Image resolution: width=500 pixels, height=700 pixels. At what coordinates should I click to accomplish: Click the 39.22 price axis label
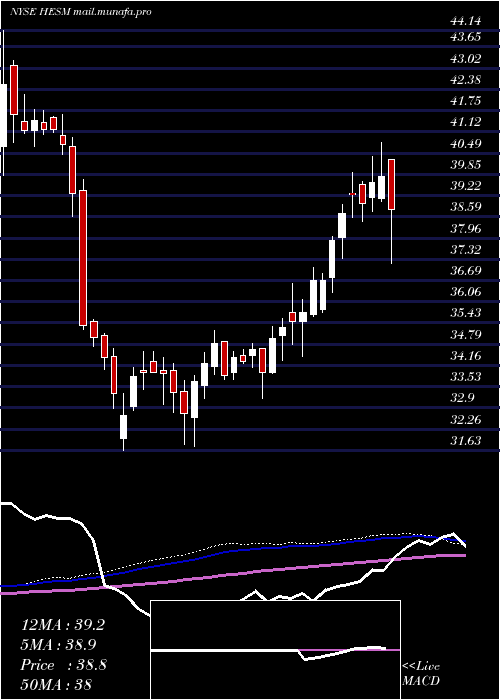click(466, 185)
